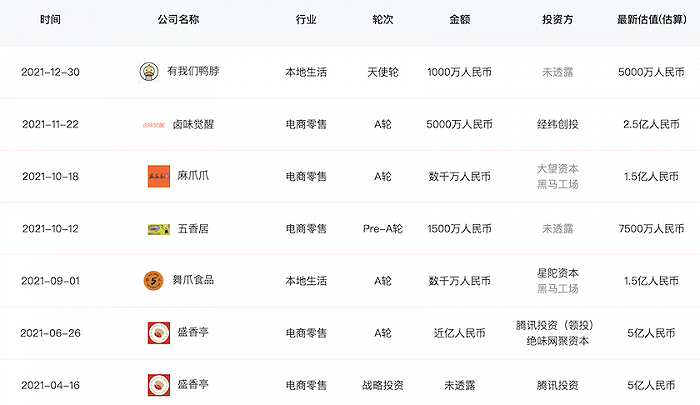Select the 经纬创投 investor link
700x405 pixels.
click(x=558, y=124)
